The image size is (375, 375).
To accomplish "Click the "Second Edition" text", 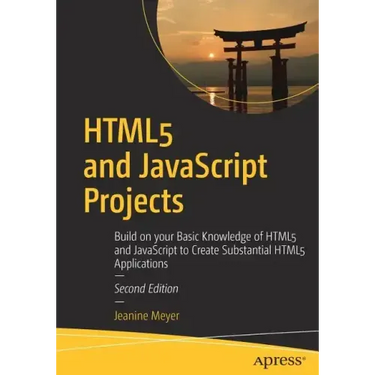I will click(146, 289).
